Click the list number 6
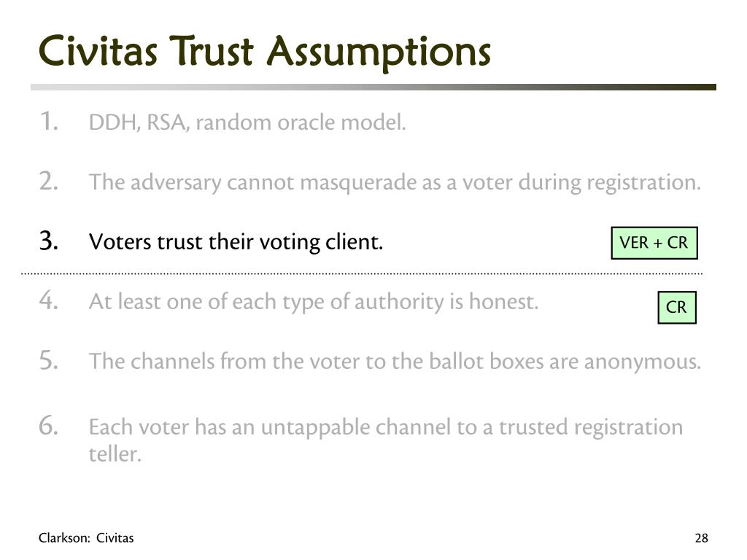The height and width of the screenshot is (560, 747). click(49, 425)
